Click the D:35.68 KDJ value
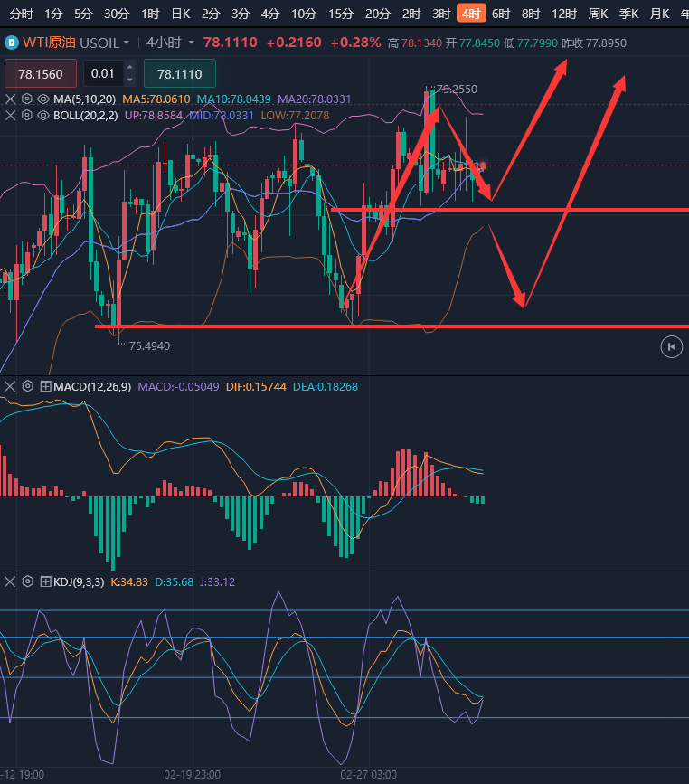 tap(174, 582)
